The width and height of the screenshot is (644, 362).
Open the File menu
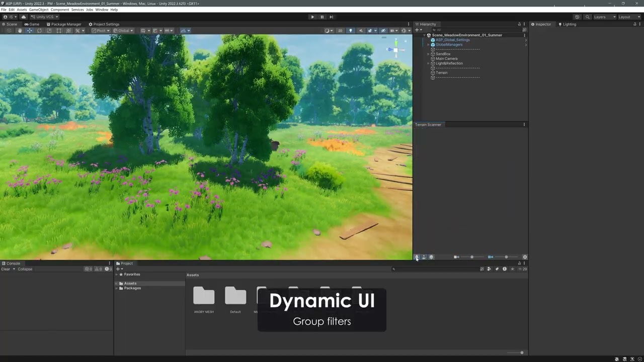pos(4,10)
